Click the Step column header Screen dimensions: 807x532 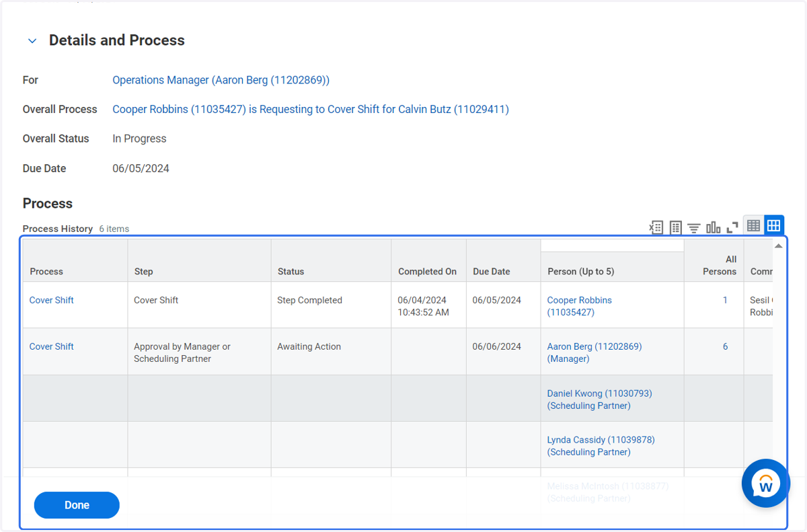(x=200, y=260)
